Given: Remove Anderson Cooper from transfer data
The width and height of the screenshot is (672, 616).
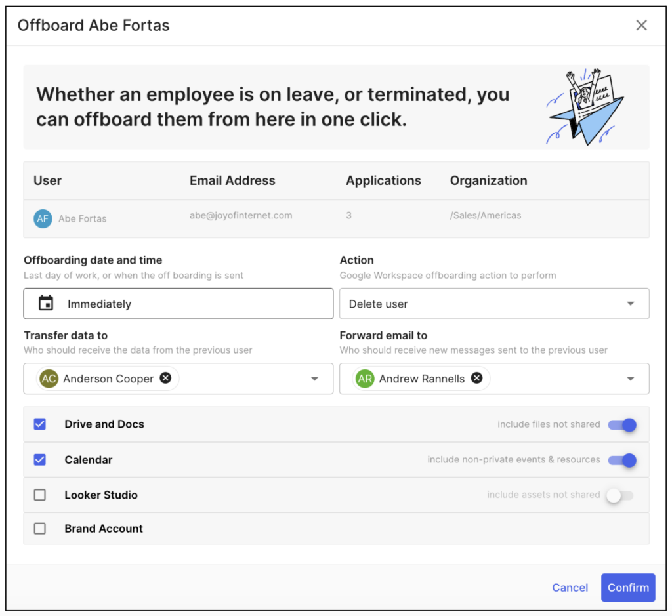Looking at the screenshot, I should pyautogui.click(x=165, y=378).
